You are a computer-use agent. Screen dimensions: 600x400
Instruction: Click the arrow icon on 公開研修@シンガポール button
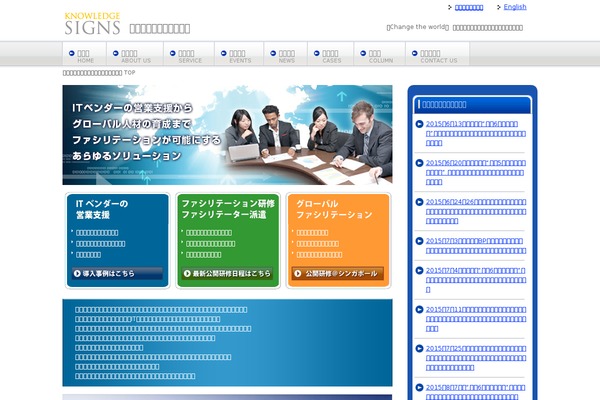(x=298, y=273)
